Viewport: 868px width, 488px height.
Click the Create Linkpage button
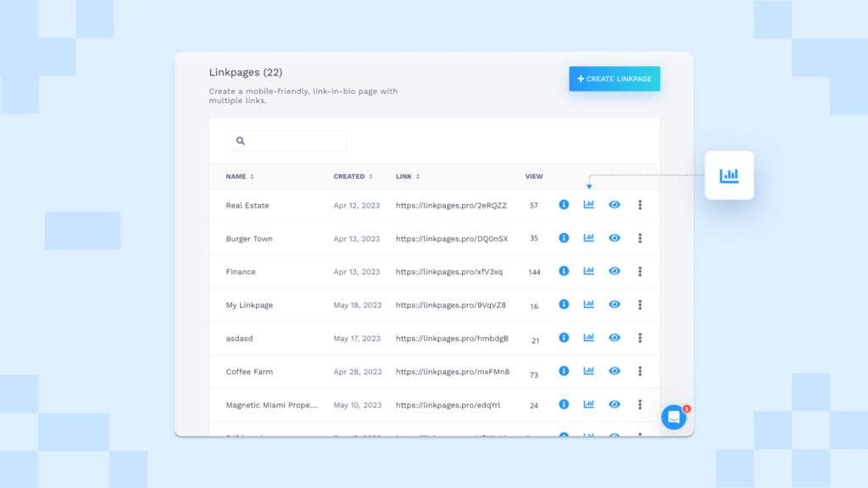pyautogui.click(x=614, y=78)
